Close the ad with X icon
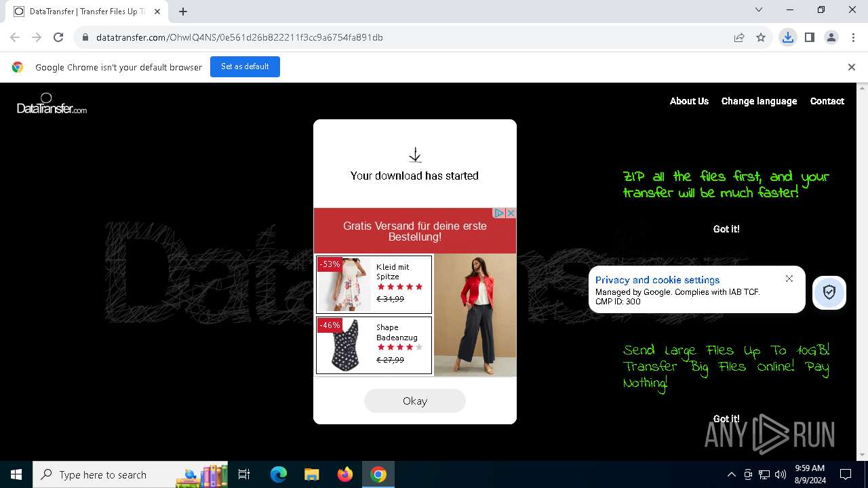 click(511, 213)
